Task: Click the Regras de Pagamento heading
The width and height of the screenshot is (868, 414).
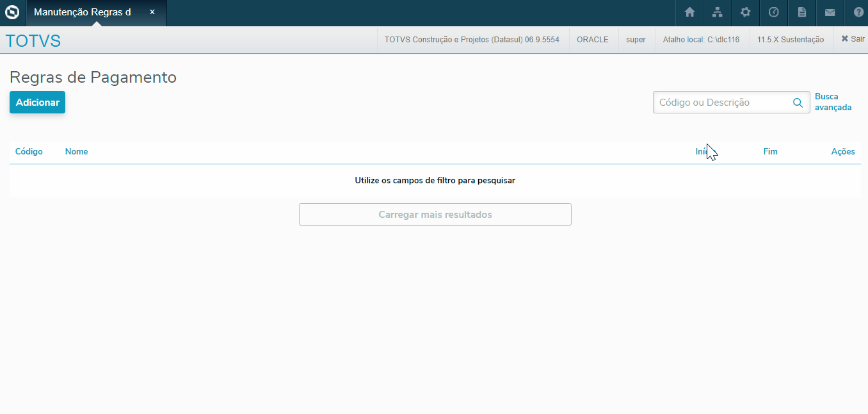Action: (x=93, y=78)
